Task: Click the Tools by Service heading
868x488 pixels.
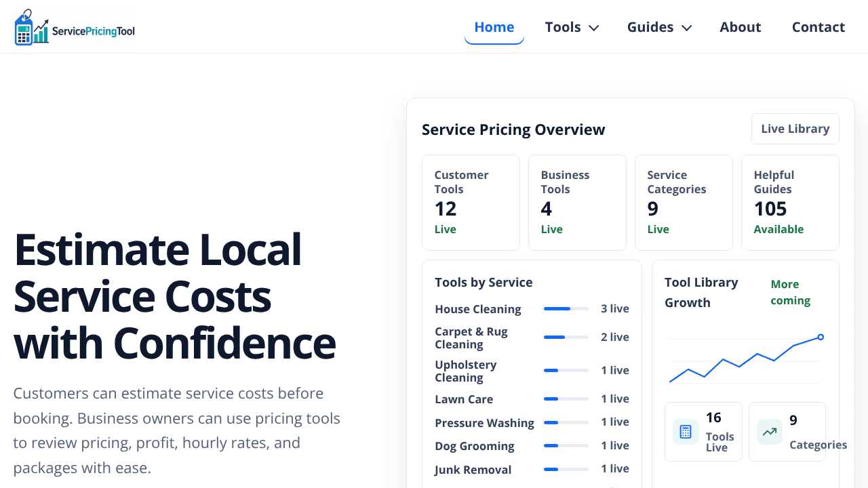Action: tap(484, 283)
